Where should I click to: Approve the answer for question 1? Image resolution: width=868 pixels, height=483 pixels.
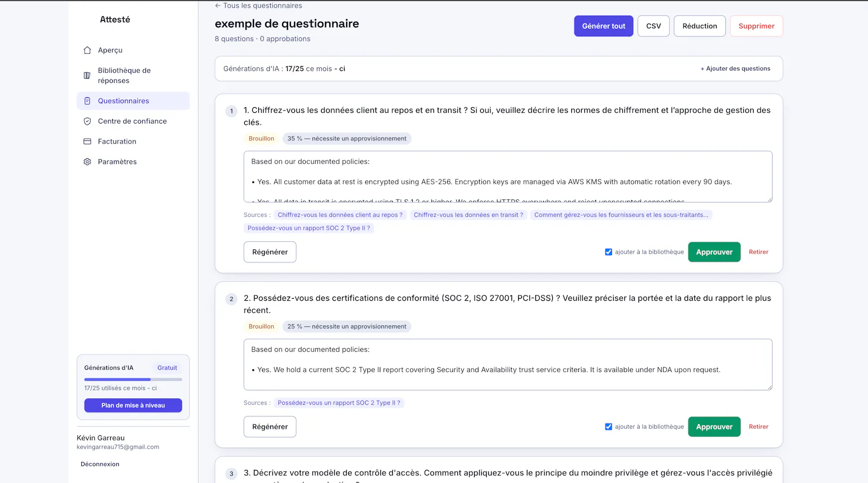click(714, 252)
